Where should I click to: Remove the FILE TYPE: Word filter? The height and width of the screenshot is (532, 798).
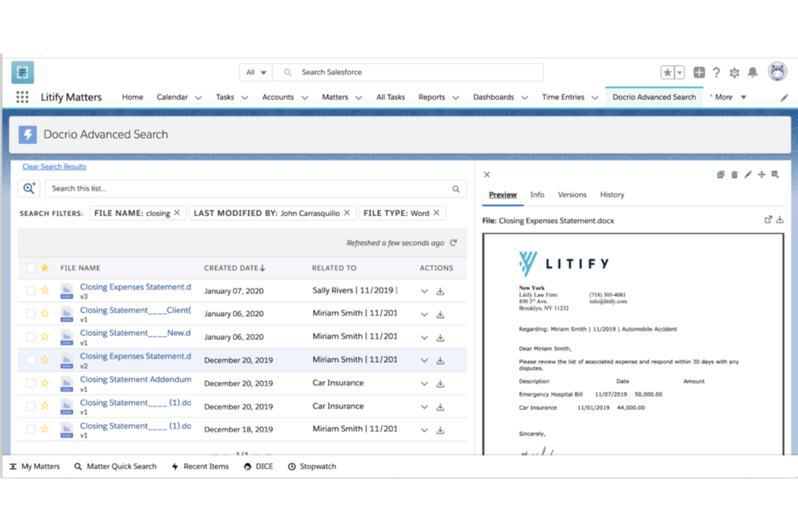[x=436, y=213]
